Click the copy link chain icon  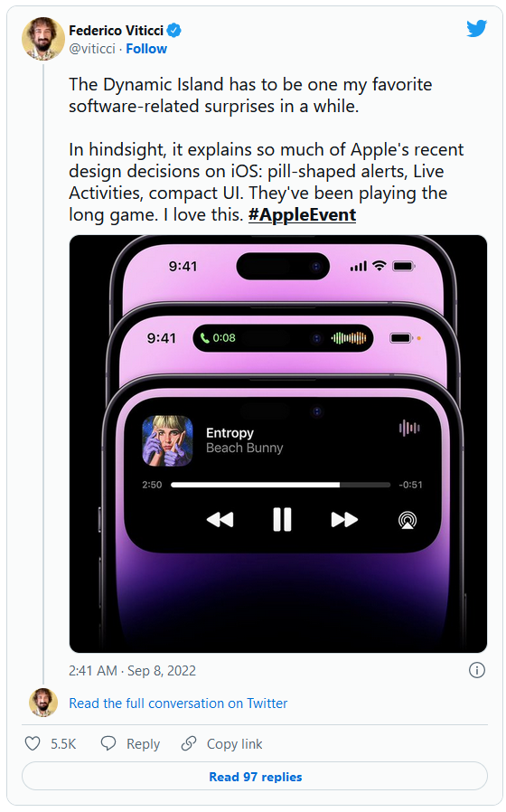pyautogui.click(x=189, y=743)
